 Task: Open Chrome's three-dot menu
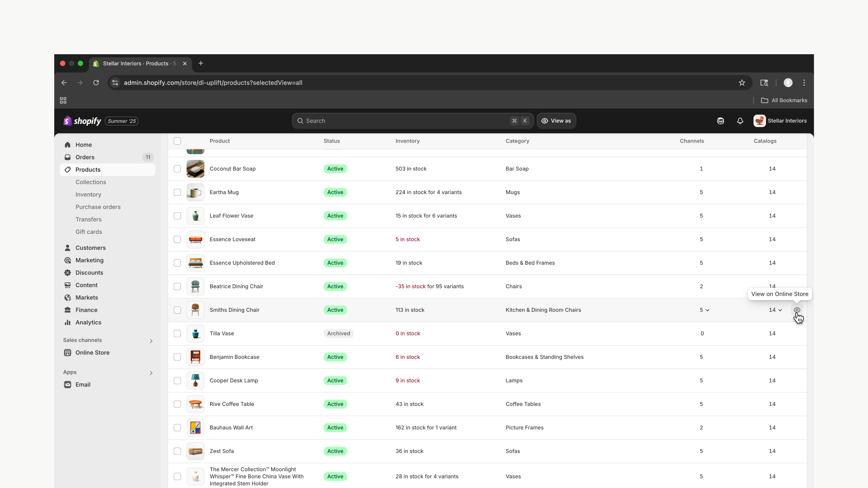pyautogui.click(x=804, y=83)
